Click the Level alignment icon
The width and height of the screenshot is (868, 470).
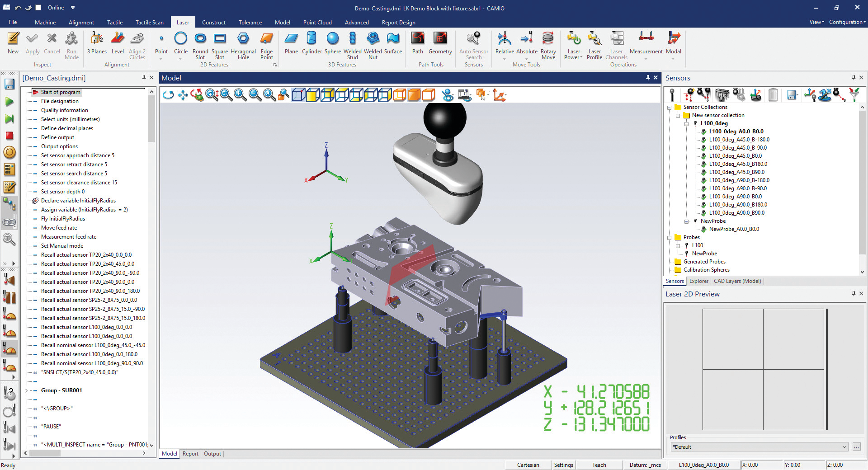[118, 43]
